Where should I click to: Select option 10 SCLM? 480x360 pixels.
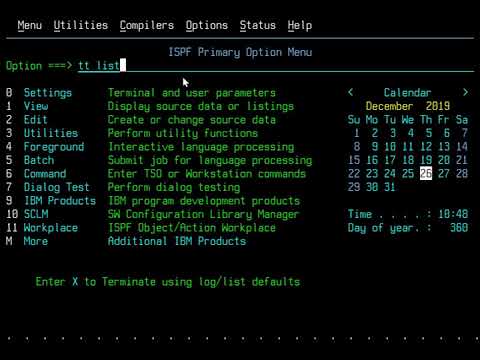pyautogui.click(x=36, y=214)
